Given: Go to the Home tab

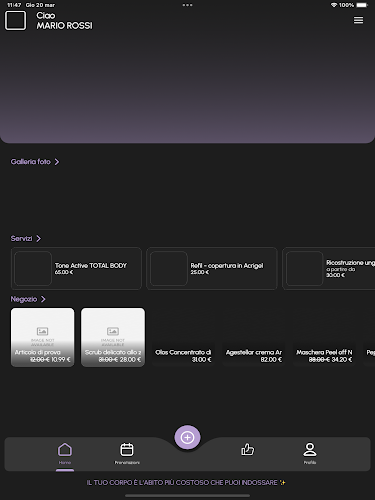Looking at the screenshot, I should pyautogui.click(x=65, y=453).
